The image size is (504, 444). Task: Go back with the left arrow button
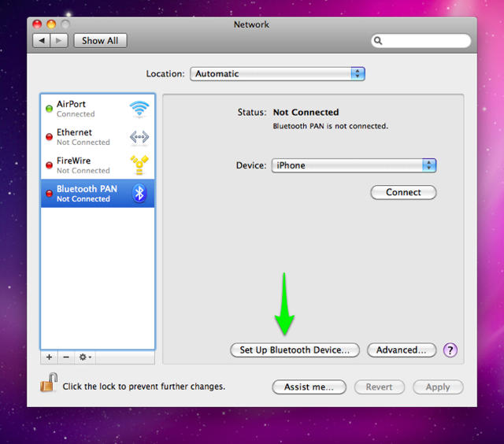coord(42,40)
